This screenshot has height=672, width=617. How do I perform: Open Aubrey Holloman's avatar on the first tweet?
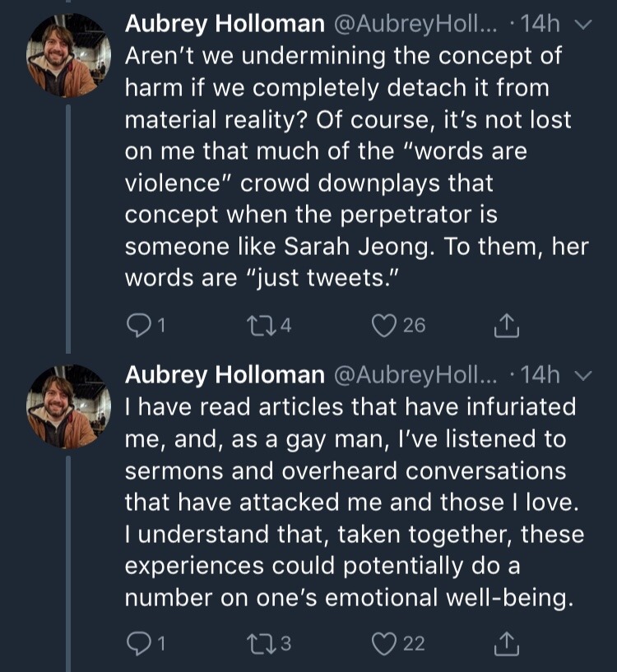coord(68,56)
